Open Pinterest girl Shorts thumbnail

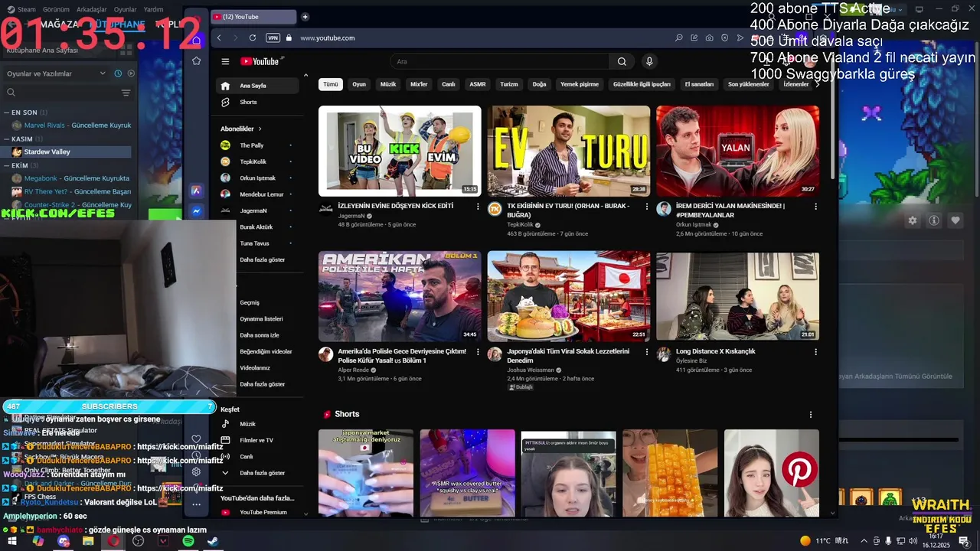[x=772, y=473]
